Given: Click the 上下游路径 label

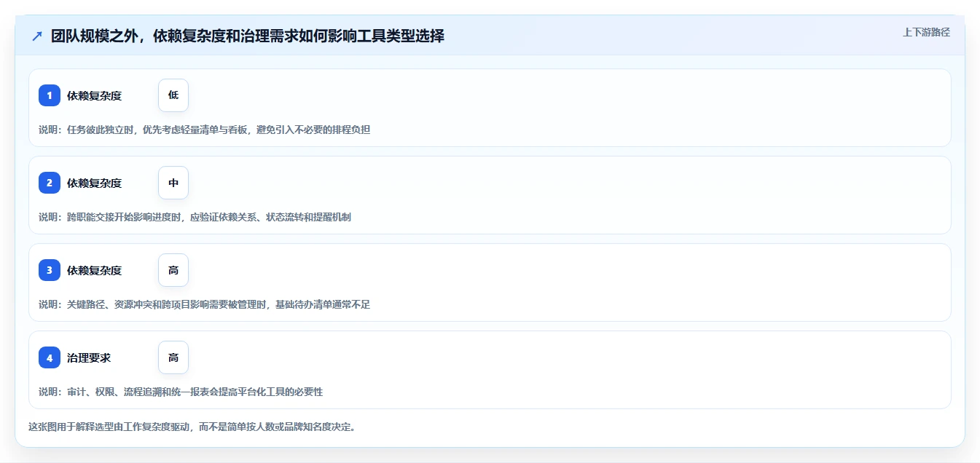Looking at the screenshot, I should pyautogui.click(x=926, y=32).
